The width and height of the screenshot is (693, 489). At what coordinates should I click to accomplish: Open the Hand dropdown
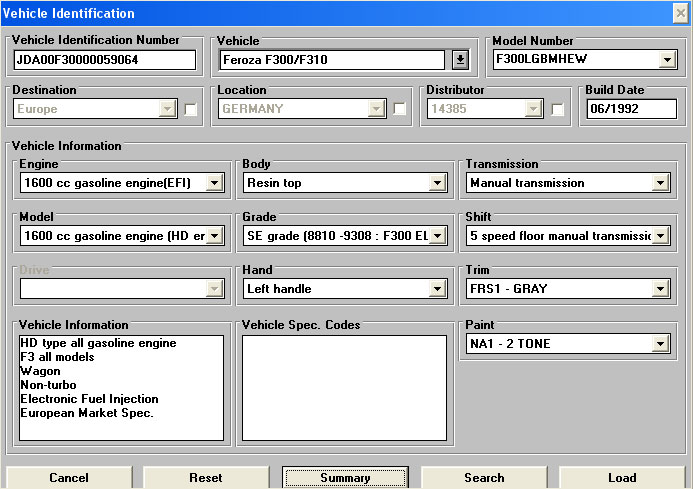[x=437, y=289]
